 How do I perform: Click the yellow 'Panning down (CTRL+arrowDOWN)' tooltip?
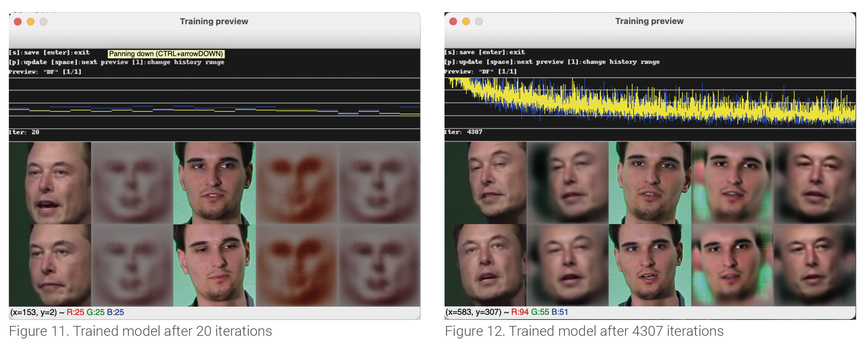[x=166, y=54]
